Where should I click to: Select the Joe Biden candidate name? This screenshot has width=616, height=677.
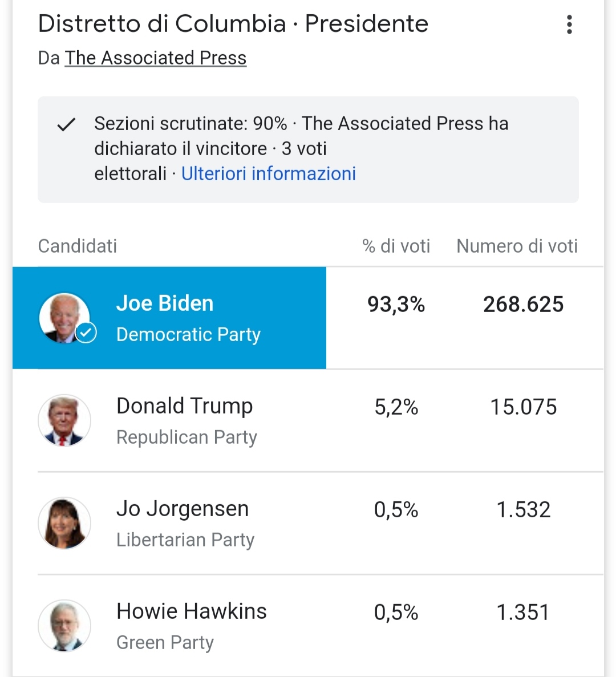(x=165, y=303)
